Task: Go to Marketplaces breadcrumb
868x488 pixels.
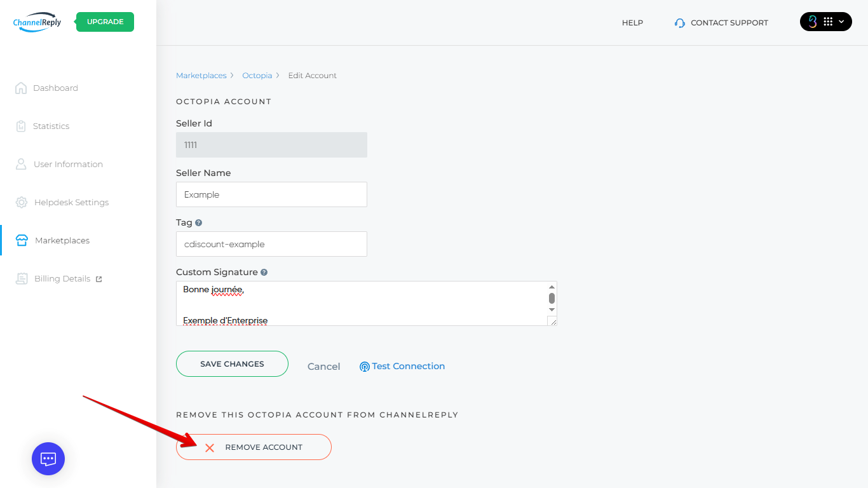Action: [201, 76]
